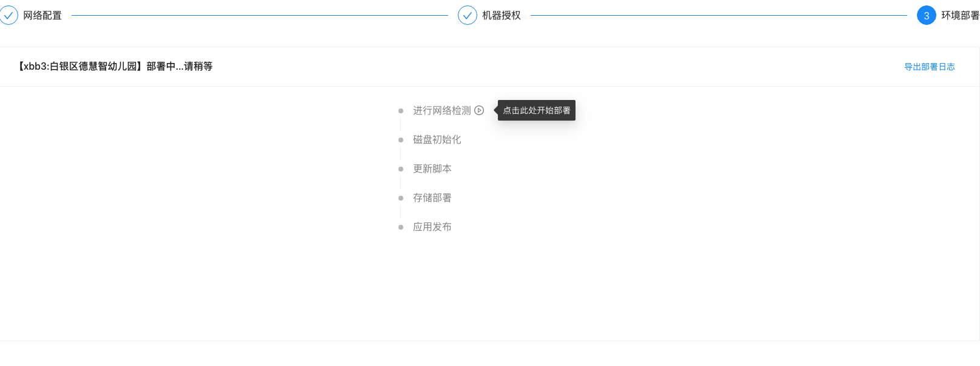Click the timeline dot next to 更新脚本

401,169
